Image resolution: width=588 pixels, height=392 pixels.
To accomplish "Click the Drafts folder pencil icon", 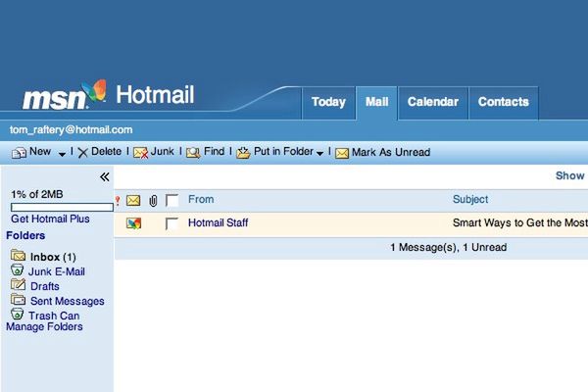I will click(x=18, y=284).
